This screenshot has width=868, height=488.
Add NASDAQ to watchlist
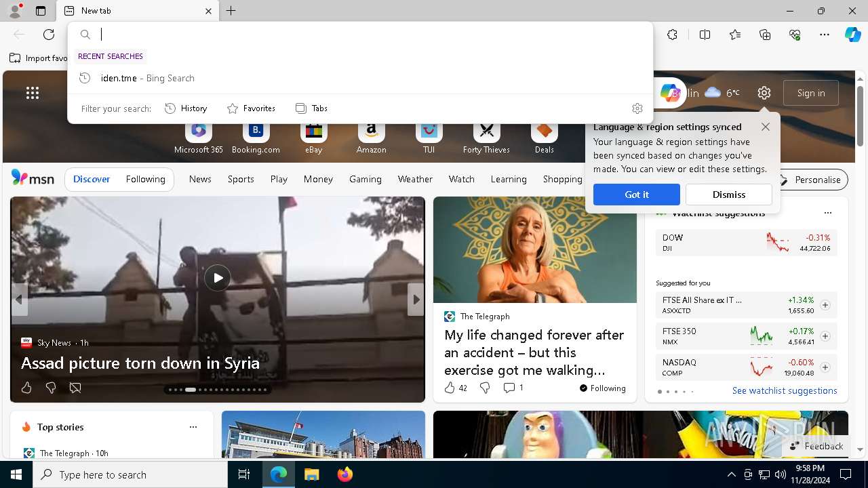tap(825, 367)
